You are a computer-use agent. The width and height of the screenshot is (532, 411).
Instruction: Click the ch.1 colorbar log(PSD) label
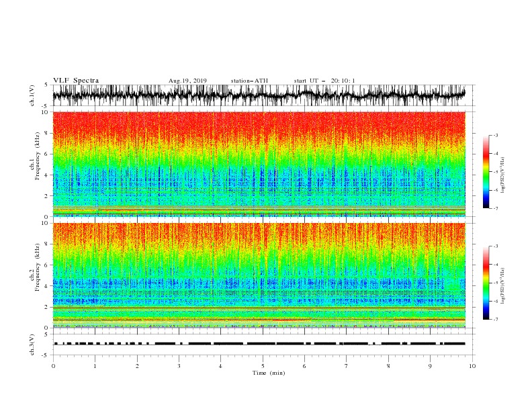502,175
